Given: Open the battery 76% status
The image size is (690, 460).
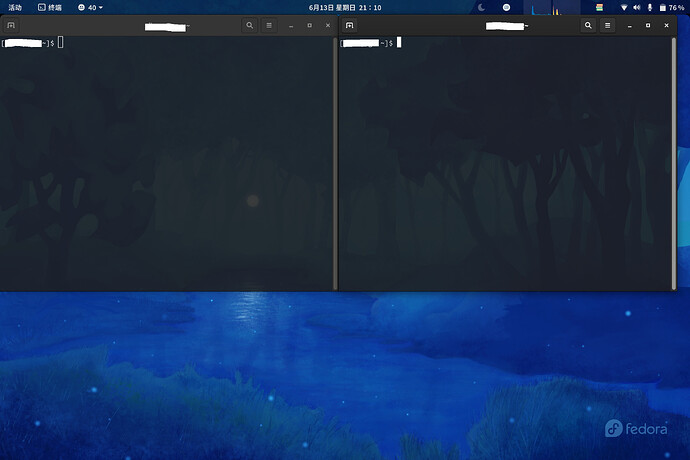Looking at the screenshot, I should pos(672,7).
